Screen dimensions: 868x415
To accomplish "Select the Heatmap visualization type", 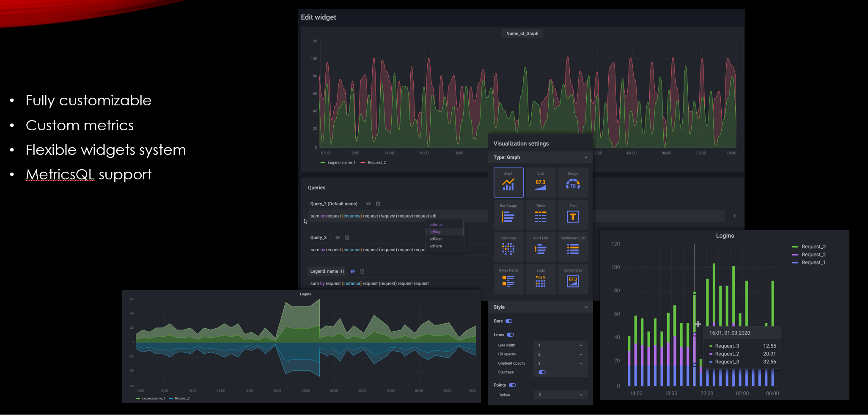I will [x=508, y=247].
